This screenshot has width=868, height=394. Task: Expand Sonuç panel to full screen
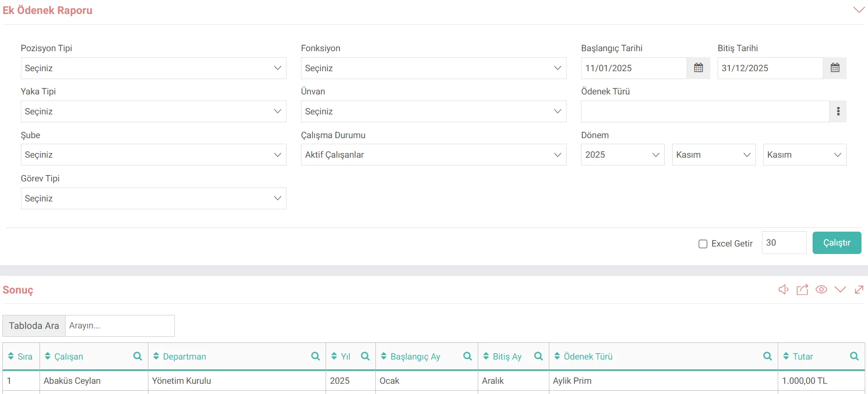click(859, 290)
